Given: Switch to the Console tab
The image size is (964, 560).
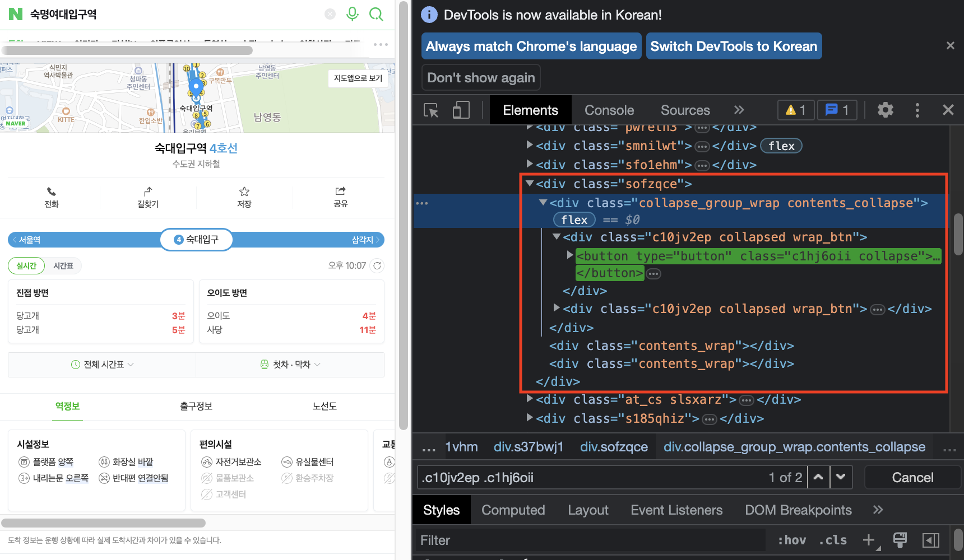Looking at the screenshot, I should coord(609,110).
